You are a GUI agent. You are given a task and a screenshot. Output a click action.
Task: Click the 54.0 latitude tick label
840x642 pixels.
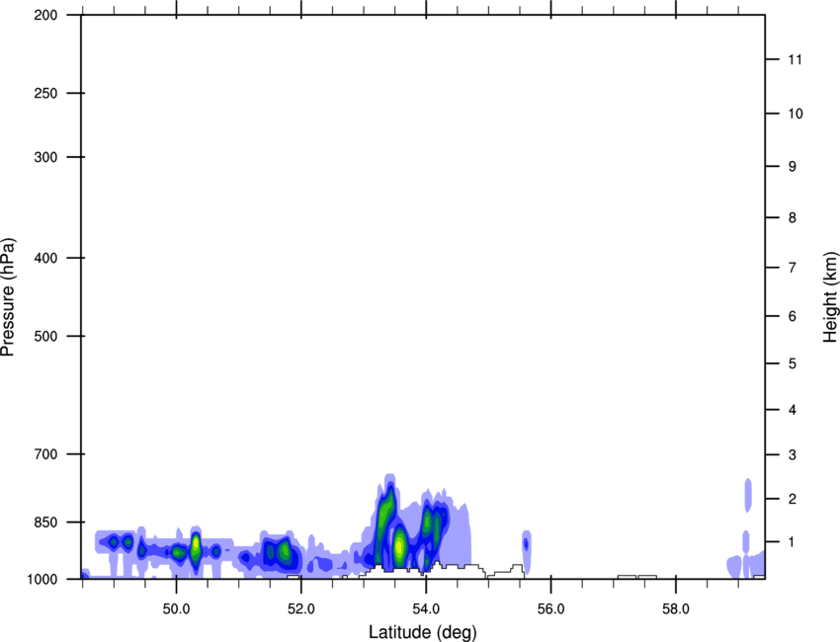pyautogui.click(x=426, y=609)
